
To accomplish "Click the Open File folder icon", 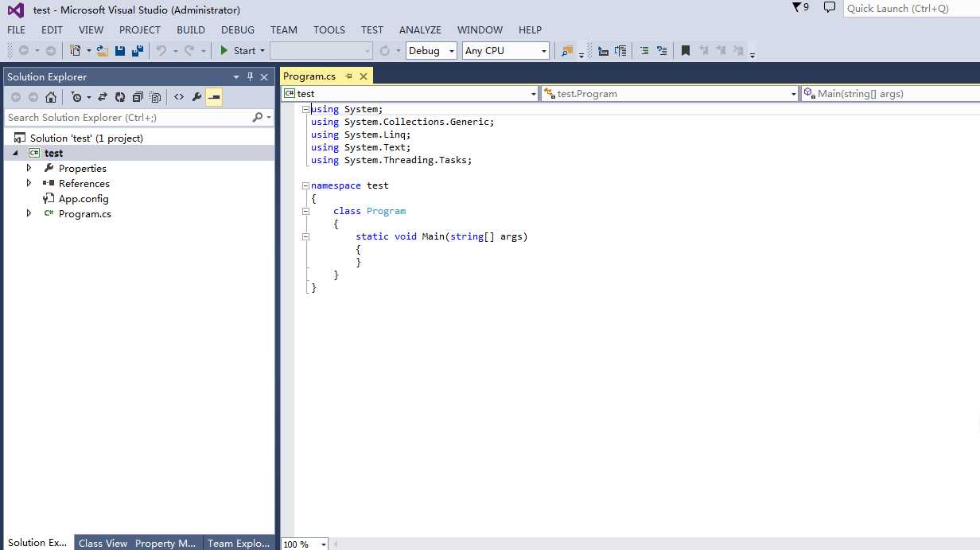I will coord(103,50).
